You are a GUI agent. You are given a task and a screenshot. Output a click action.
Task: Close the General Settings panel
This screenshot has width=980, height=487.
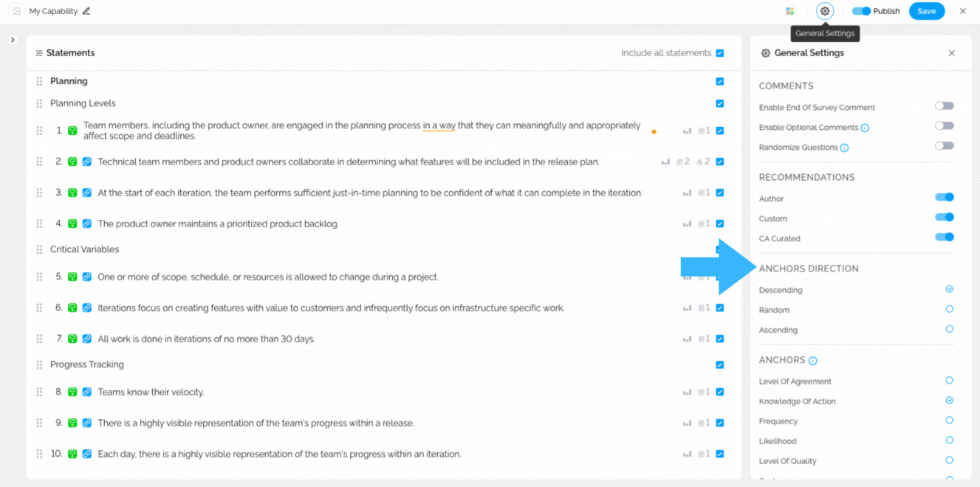951,53
